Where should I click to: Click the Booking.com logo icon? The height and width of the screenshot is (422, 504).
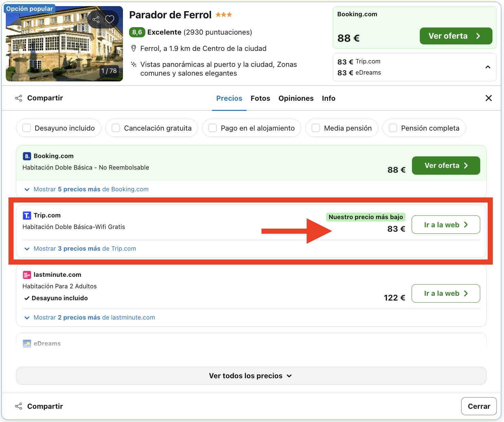click(27, 156)
